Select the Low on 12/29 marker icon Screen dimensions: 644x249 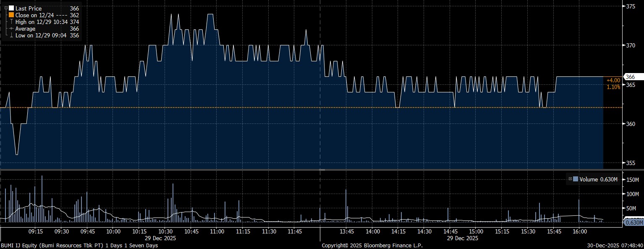11,35
